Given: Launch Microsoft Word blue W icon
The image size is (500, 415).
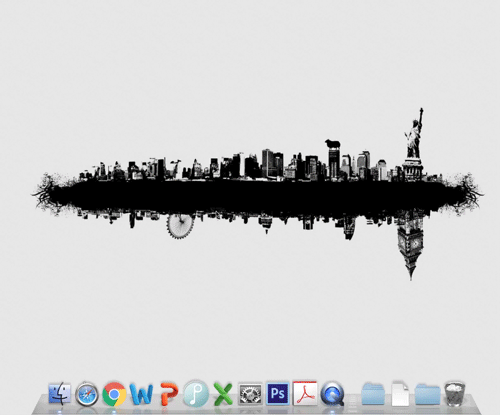Looking at the screenshot, I should 141,394.
